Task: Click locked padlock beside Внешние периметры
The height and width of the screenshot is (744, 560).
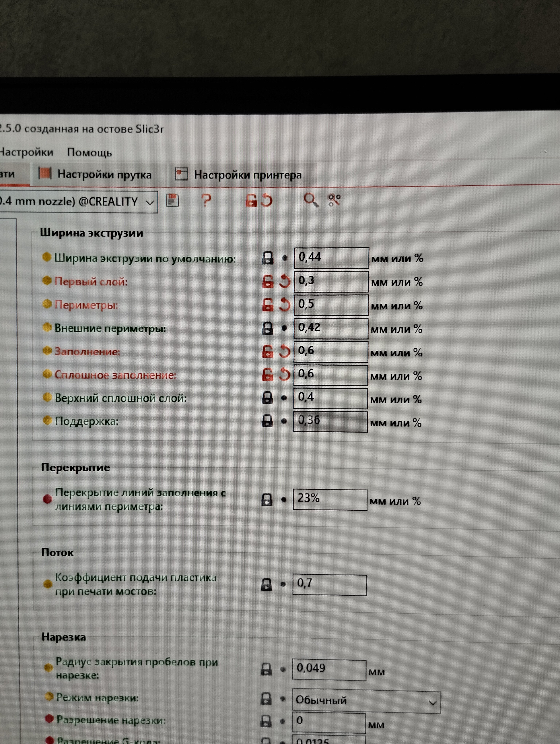Action: tap(268, 328)
